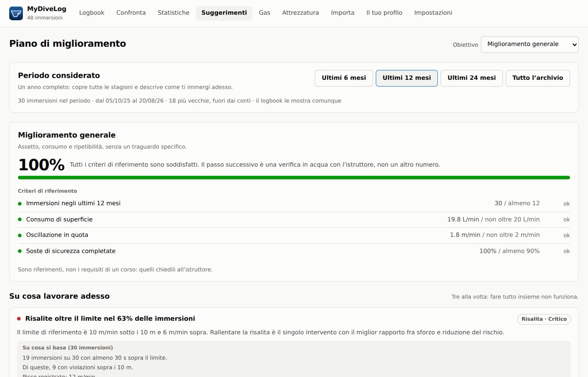Go to the Gas tab
This screenshot has height=377, width=588.
coord(265,13)
